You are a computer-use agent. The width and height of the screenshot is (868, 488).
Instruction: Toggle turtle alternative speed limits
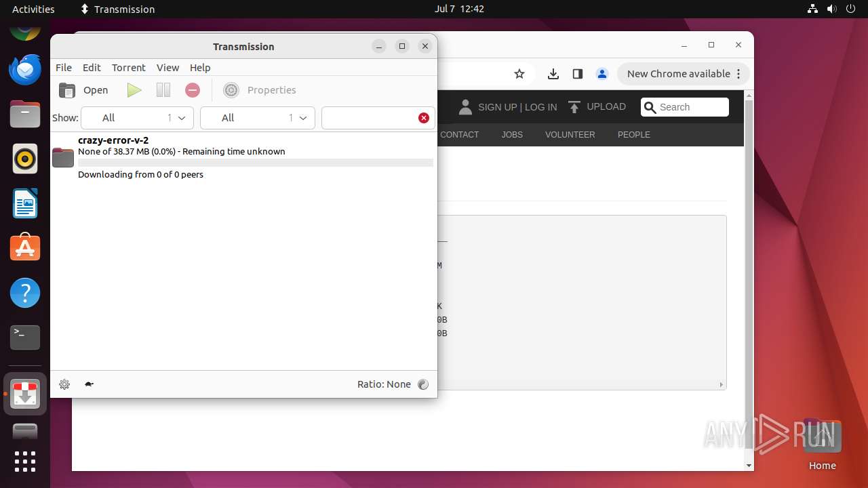click(89, 384)
